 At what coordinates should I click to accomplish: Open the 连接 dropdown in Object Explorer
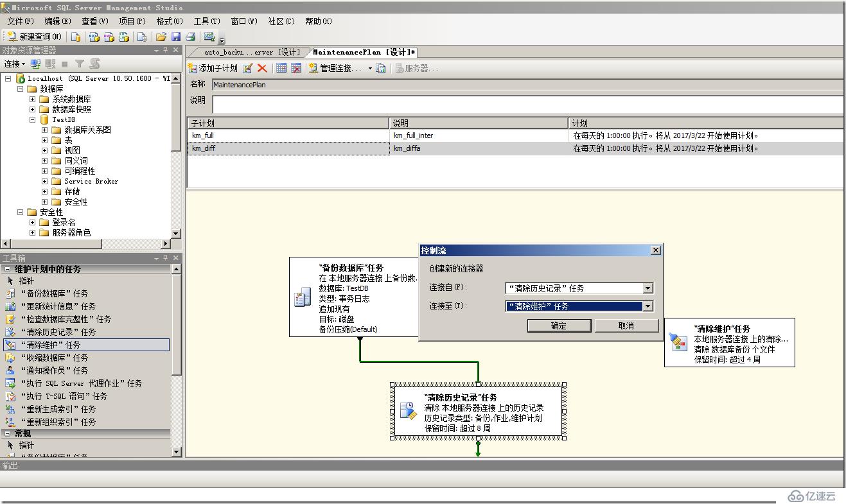click(x=14, y=64)
